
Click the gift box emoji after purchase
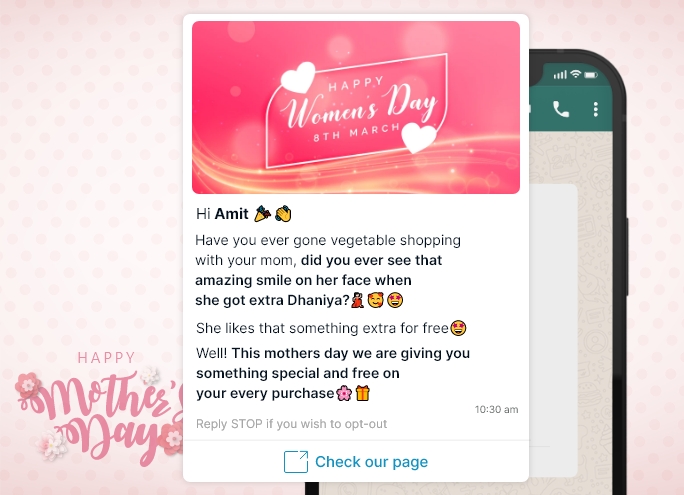coord(363,393)
